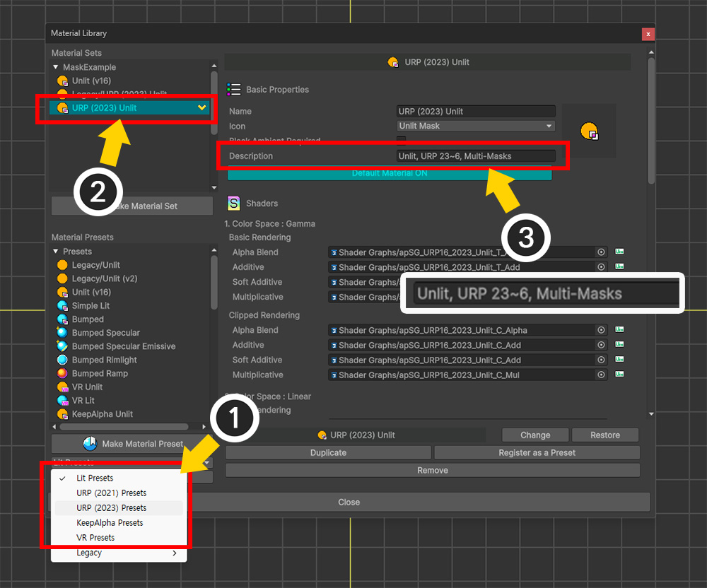Choose URP (2023) Presets from the menu
707x588 pixels.
coord(112,508)
